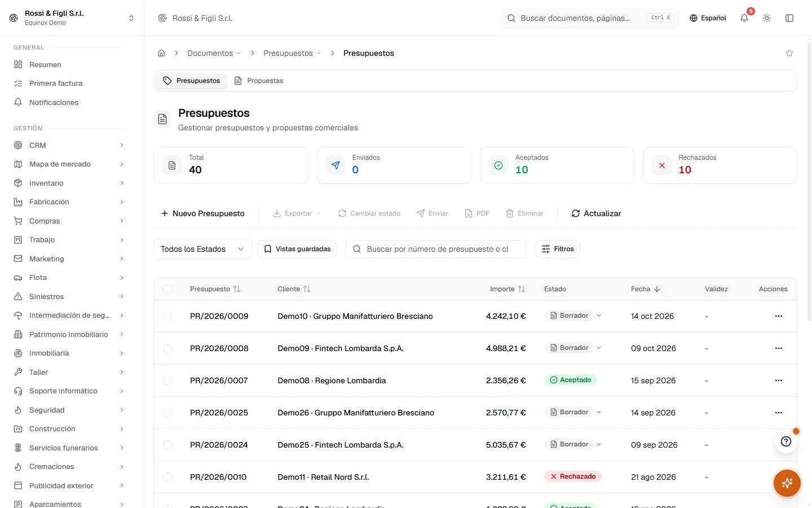Click the Rechazado status badge for PR/2026/0010
The image size is (812, 508).
pyautogui.click(x=573, y=476)
